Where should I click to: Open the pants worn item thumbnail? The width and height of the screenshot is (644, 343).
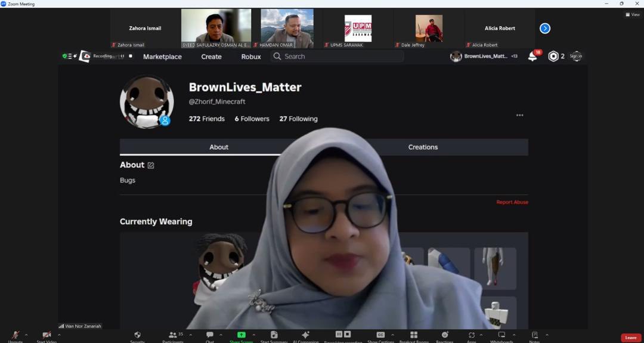click(495, 267)
